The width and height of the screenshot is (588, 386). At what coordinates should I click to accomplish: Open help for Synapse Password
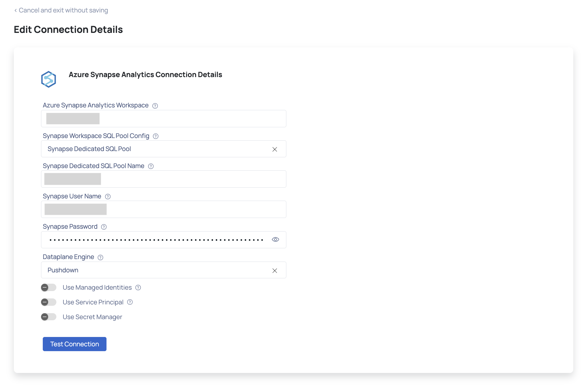104,227
